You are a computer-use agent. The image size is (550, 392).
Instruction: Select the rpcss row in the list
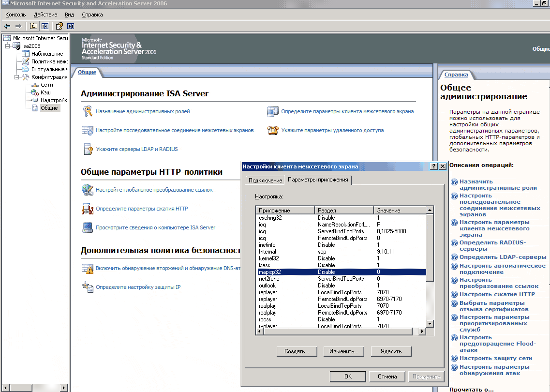[x=342, y=320]
